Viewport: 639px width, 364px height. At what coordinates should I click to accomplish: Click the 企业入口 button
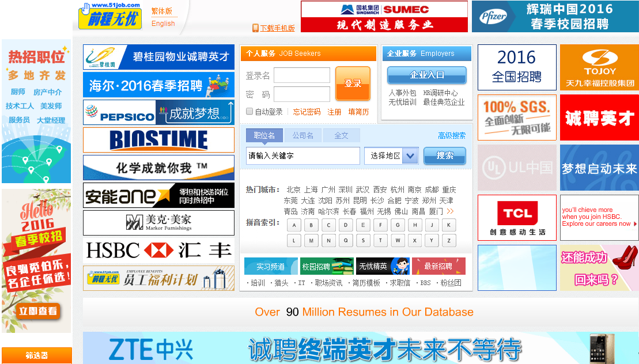(427, 75)
